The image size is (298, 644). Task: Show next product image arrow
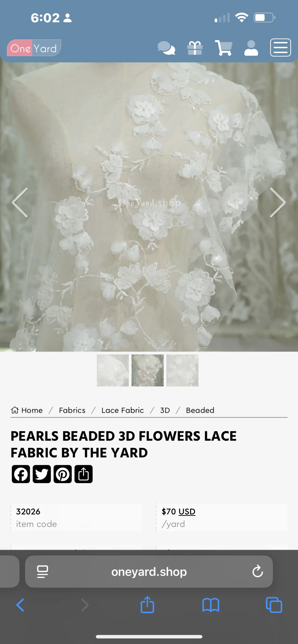tap(278, 202)
